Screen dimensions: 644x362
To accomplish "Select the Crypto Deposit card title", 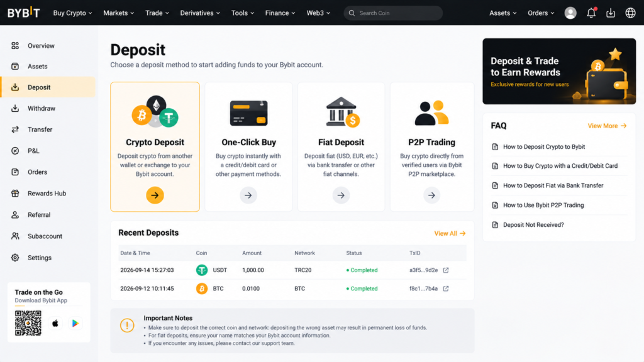I will point(155,143).
